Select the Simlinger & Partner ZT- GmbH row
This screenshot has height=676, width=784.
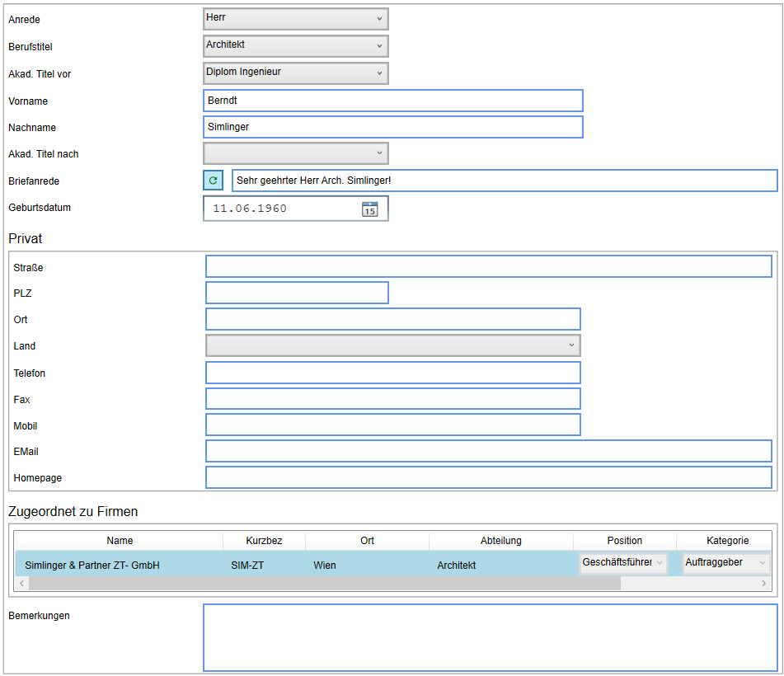click(x=392, y=564)
